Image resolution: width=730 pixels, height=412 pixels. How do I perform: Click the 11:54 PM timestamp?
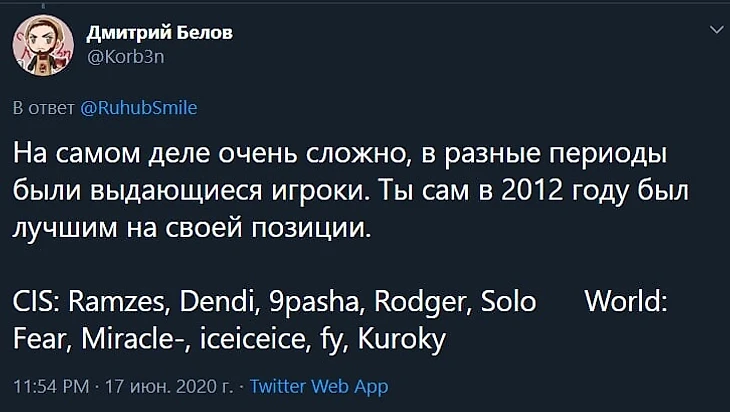(x=50, y=385)
